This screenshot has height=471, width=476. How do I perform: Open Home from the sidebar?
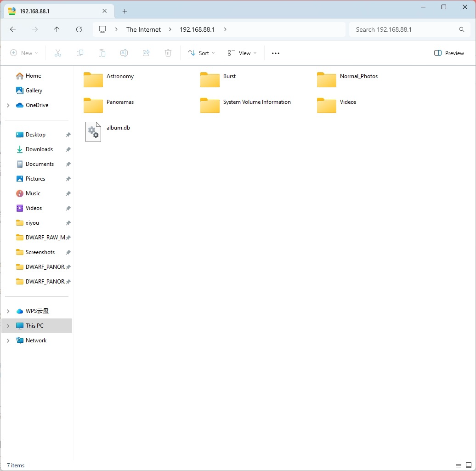pyautogui.click(x=34, y=75)
